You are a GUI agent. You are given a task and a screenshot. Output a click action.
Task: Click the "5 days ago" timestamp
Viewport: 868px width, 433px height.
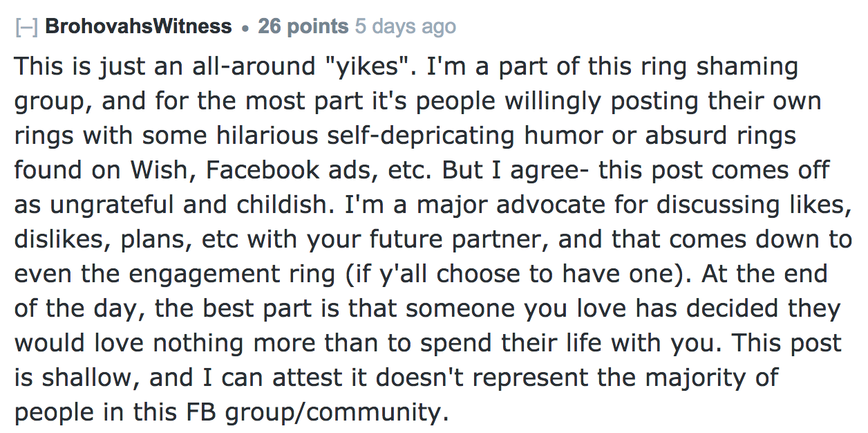click(x=405, y=27)
